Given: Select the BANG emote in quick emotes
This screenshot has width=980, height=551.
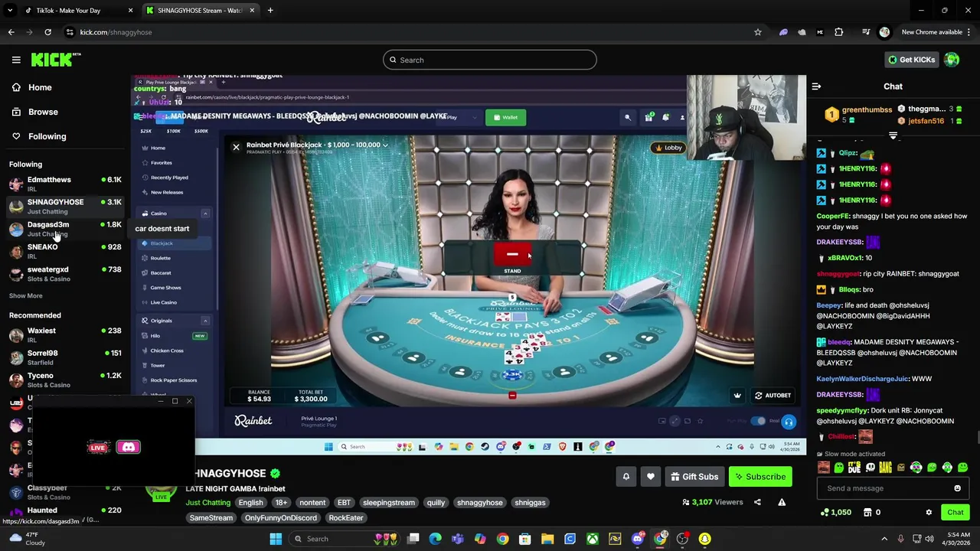Looking at the screenshot, I should tap(885, 468).
